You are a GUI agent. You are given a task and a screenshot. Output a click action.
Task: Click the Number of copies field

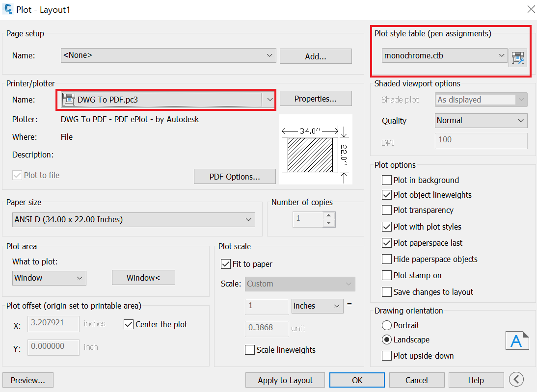point(308,219)
